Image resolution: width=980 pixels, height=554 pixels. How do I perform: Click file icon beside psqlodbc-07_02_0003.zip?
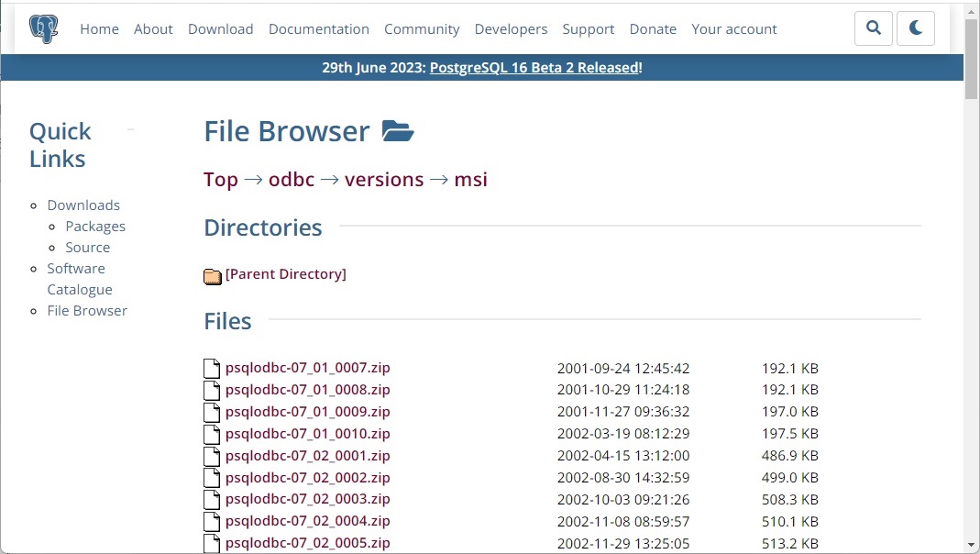[212, 500]
